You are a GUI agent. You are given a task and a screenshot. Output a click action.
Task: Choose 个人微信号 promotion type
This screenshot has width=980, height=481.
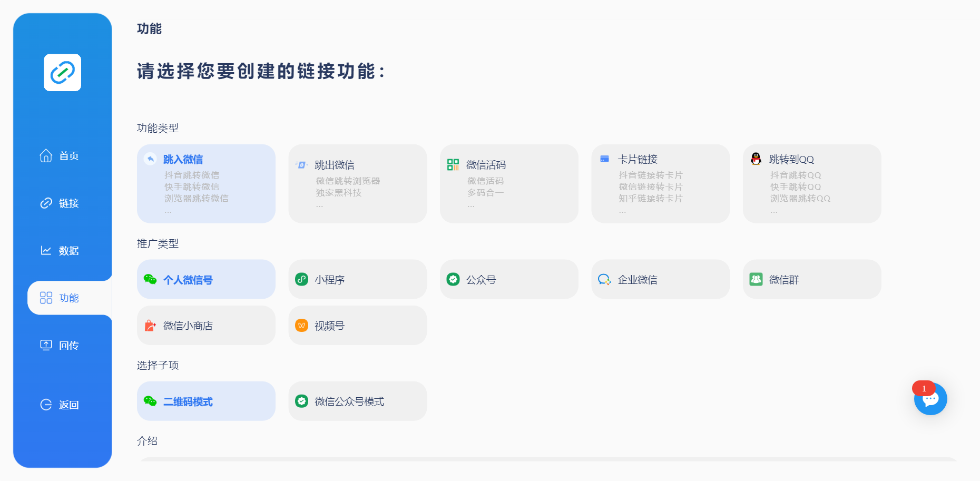[206, 279]
